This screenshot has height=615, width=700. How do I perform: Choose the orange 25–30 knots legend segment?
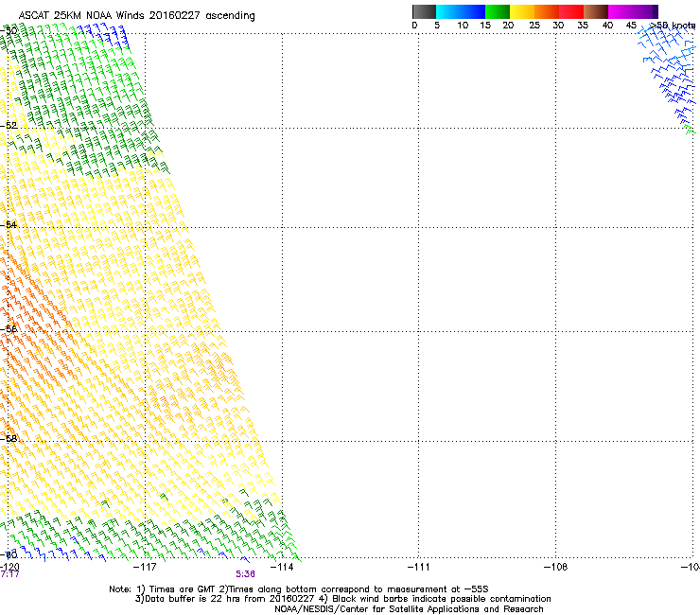point(547,11)
